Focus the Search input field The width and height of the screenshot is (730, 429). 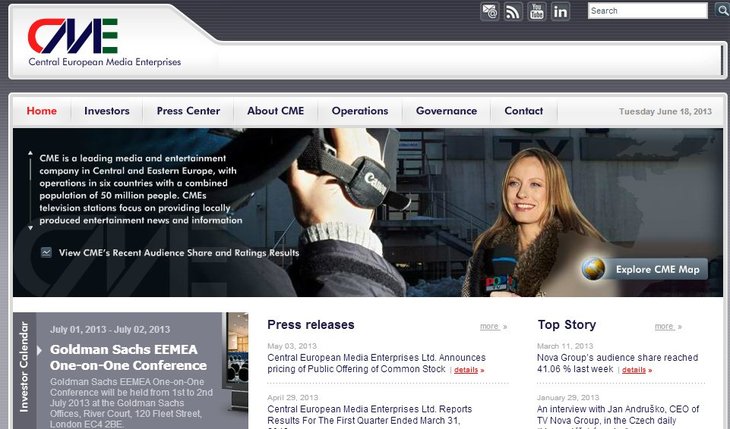[x=648, y=11]
